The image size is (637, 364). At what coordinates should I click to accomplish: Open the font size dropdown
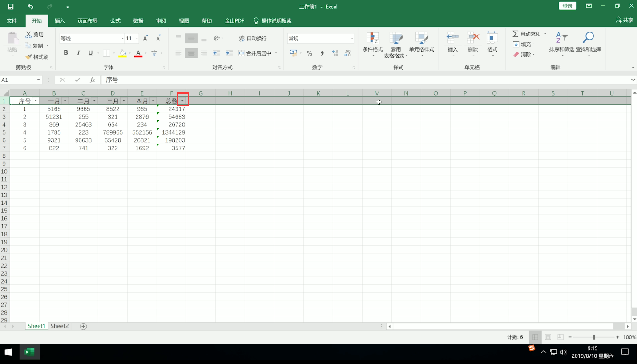tap(137, 39)
